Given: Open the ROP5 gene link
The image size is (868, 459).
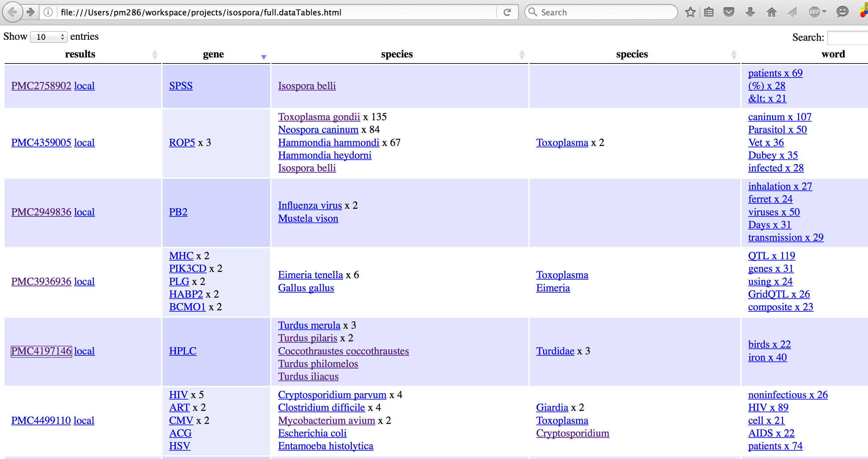Looking at the screenshot, I should point(182,142).
